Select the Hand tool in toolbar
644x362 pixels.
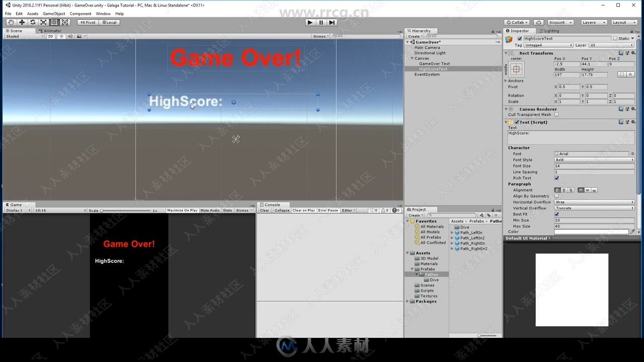point(11,22)
